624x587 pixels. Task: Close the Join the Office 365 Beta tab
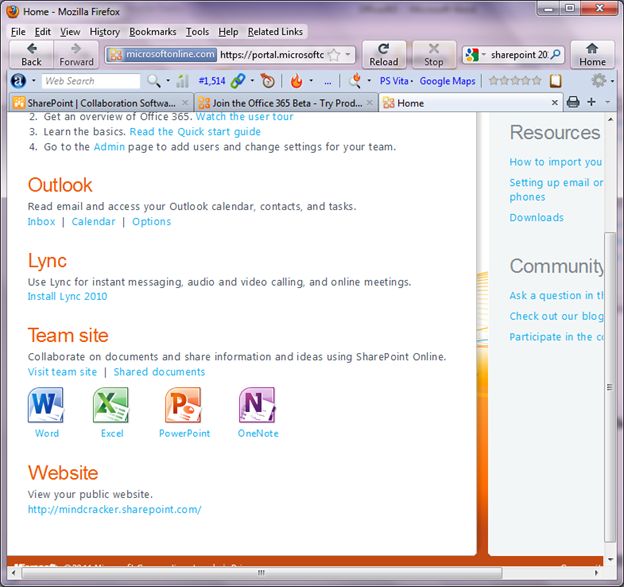point(370,103)
